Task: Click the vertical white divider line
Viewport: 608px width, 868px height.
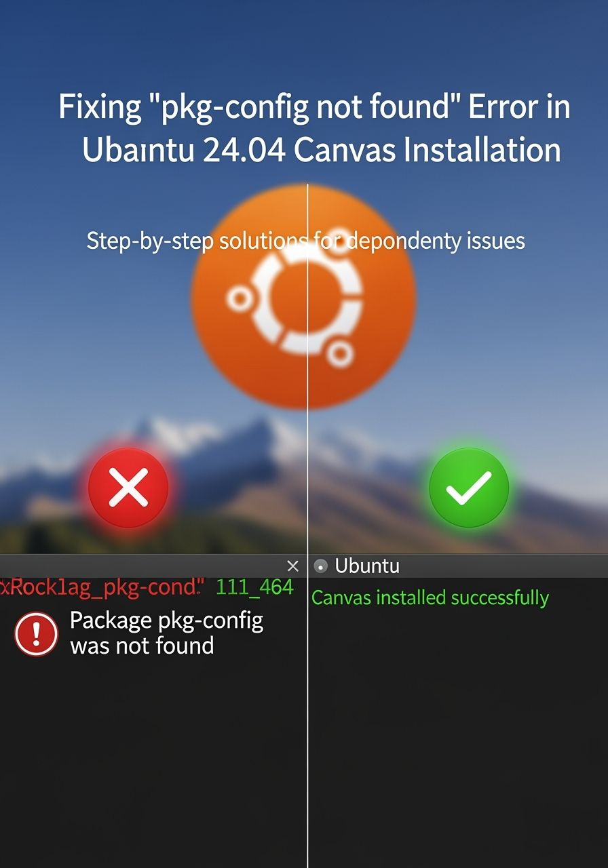Action: pyautogui.click(x=307, y=526)
